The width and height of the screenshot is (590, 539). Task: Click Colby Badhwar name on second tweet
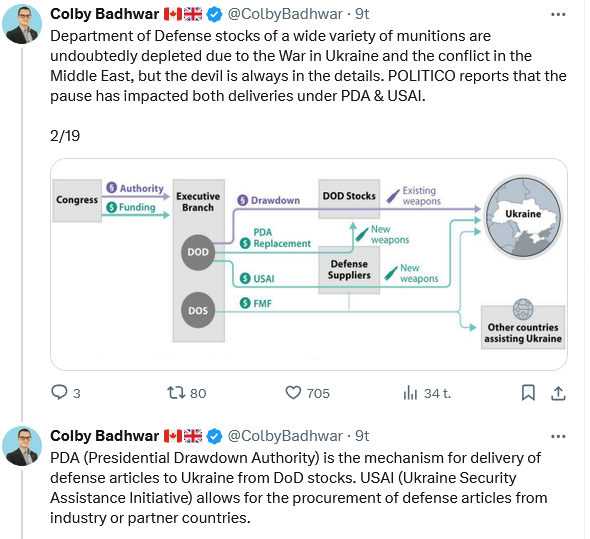105,436
